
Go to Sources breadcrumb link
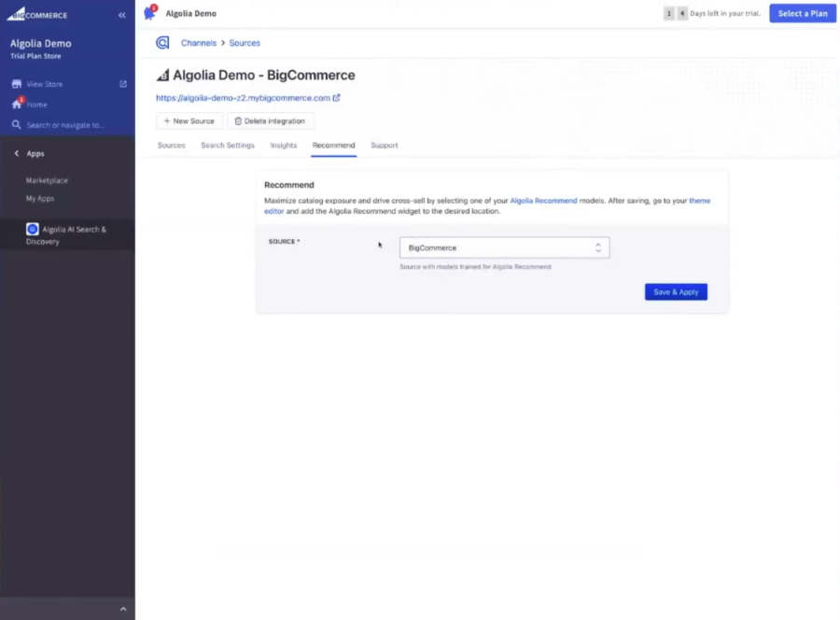(x=245, y=43)
